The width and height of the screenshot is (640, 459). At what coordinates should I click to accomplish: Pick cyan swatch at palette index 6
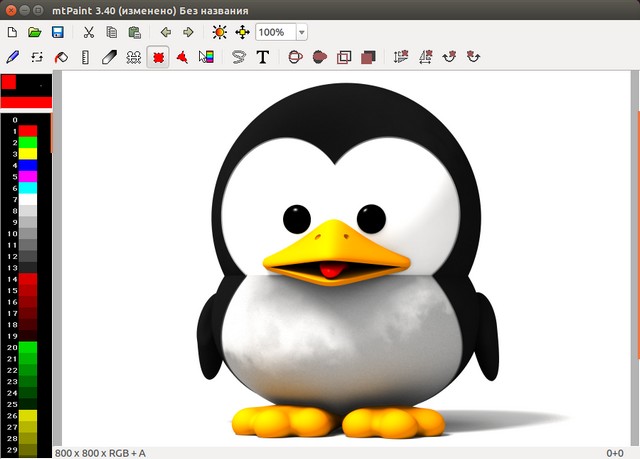pyautogui.click(x=28, y=188)
